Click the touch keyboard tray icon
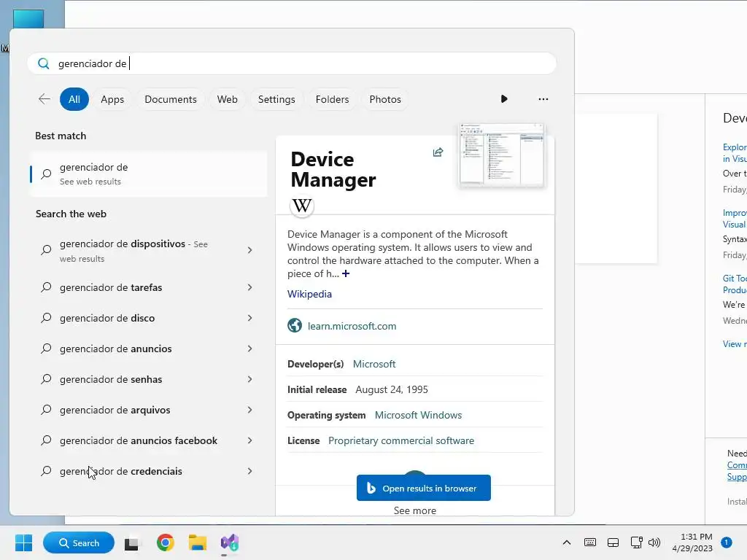This screenshot has width=747, height=560. point(589,542)
